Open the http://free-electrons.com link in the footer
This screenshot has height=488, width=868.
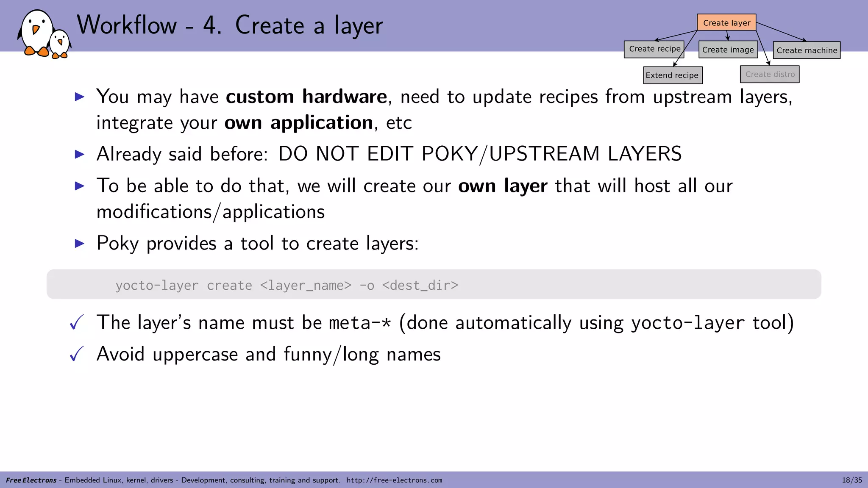394,480
